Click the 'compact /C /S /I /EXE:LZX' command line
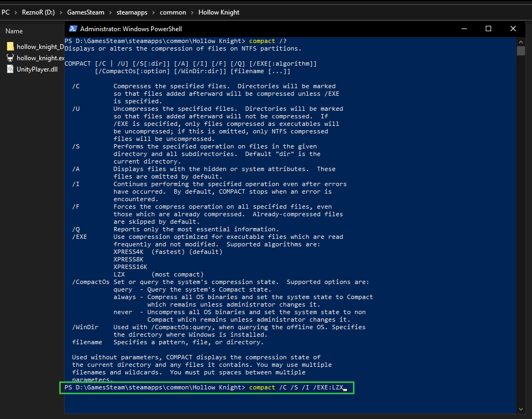532x419 pixels. point(296,387)
